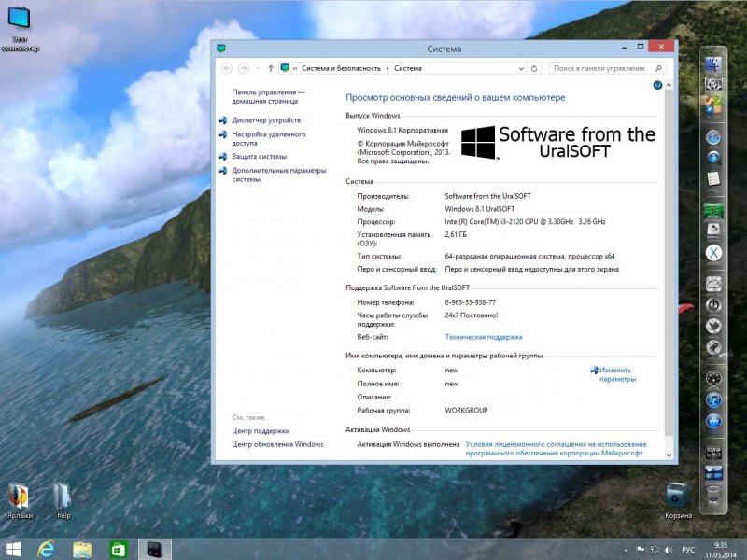
Task: Show hidden tray icons arrow
Action: [626, 550]
